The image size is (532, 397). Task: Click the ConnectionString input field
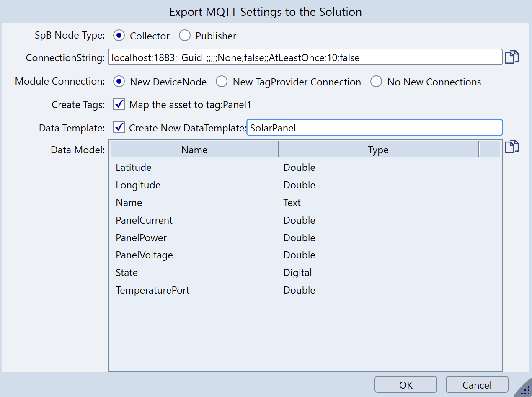tap(305, 57)
